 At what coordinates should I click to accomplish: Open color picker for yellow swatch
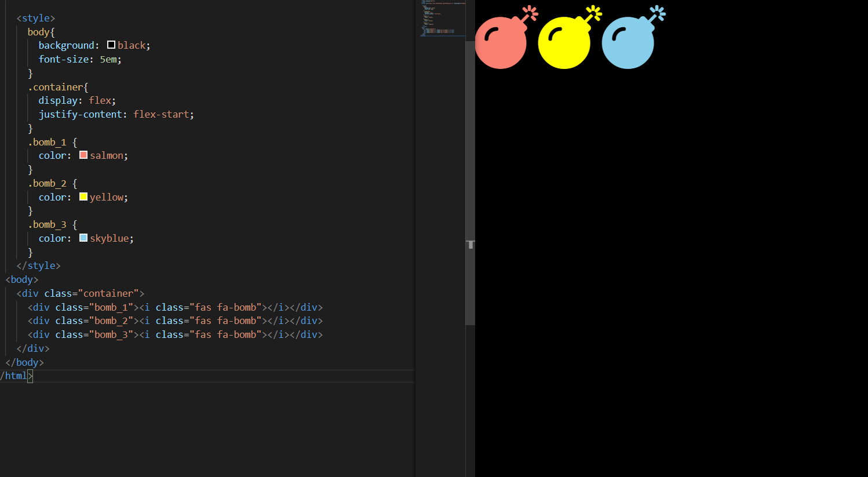click(x=83, y=196)
